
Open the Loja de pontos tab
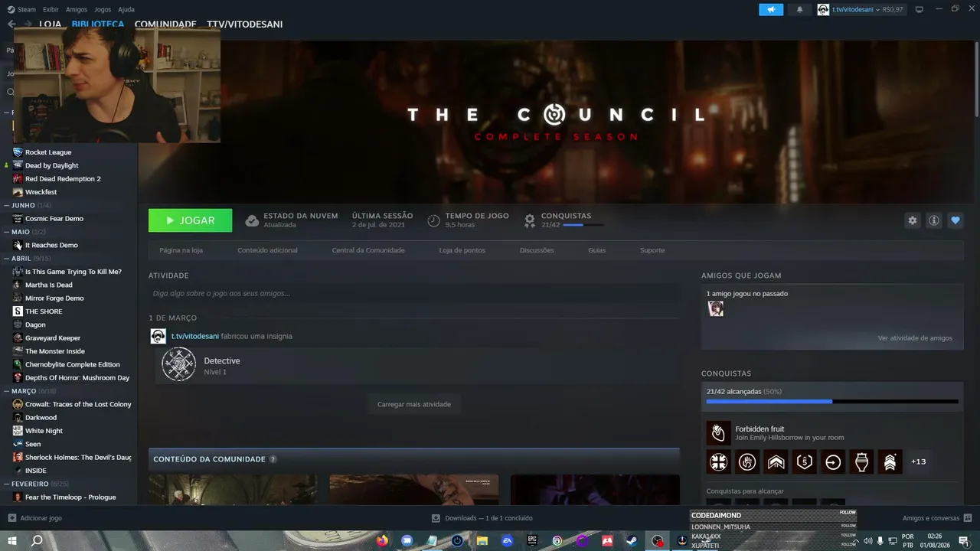point(462,250)
